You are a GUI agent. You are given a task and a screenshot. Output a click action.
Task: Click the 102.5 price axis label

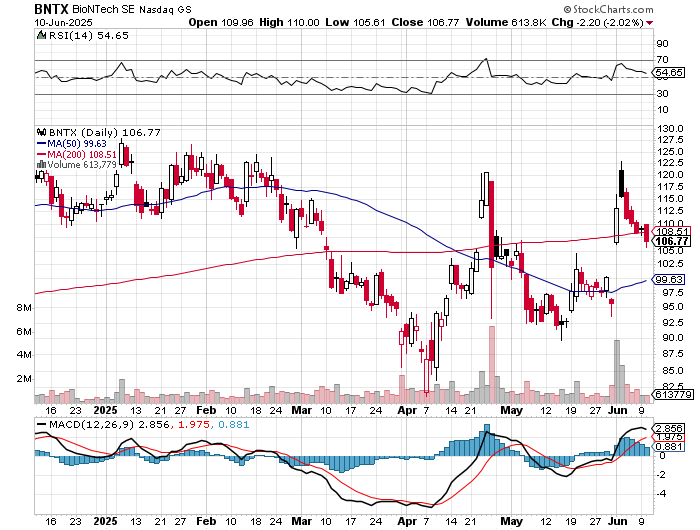pyautogui.click(x=670, y=263)
